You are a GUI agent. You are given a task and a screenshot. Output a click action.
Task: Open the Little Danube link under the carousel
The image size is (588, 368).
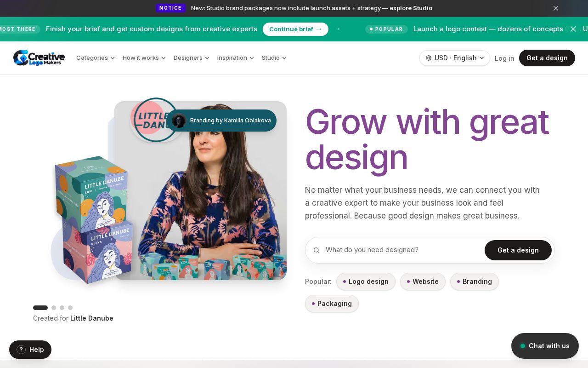pyautogui.click(x=92, y=318)
